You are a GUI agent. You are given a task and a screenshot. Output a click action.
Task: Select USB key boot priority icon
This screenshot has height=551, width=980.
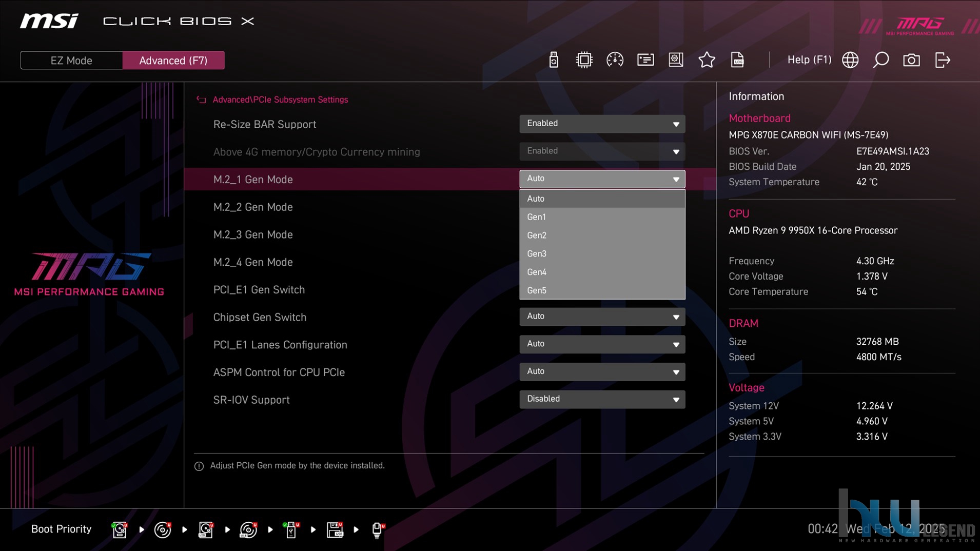pyautogui.click(x=291, y=529)
